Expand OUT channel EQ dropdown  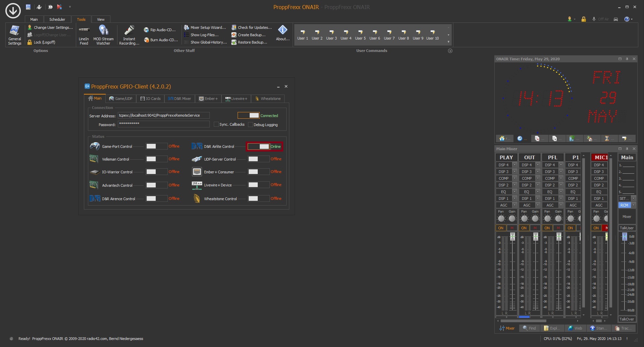[538, 192]
